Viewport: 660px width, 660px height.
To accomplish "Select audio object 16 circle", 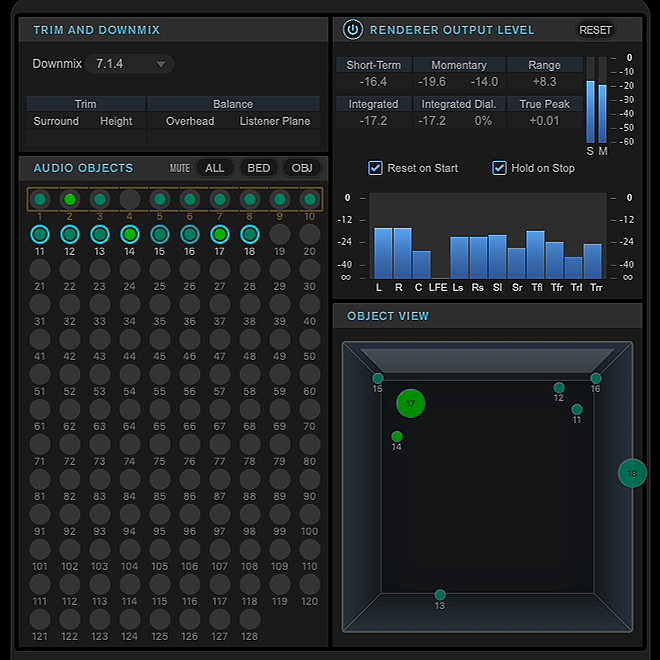I will (190, 234).
